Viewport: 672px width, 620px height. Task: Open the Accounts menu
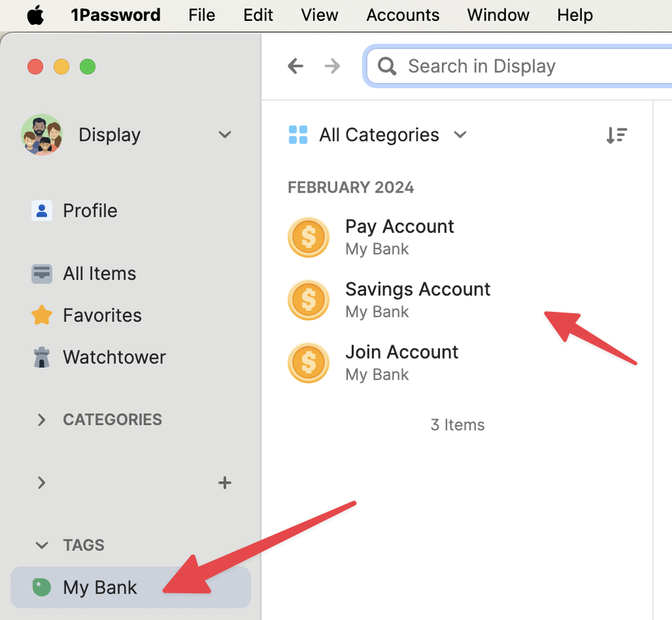(403, 15)
